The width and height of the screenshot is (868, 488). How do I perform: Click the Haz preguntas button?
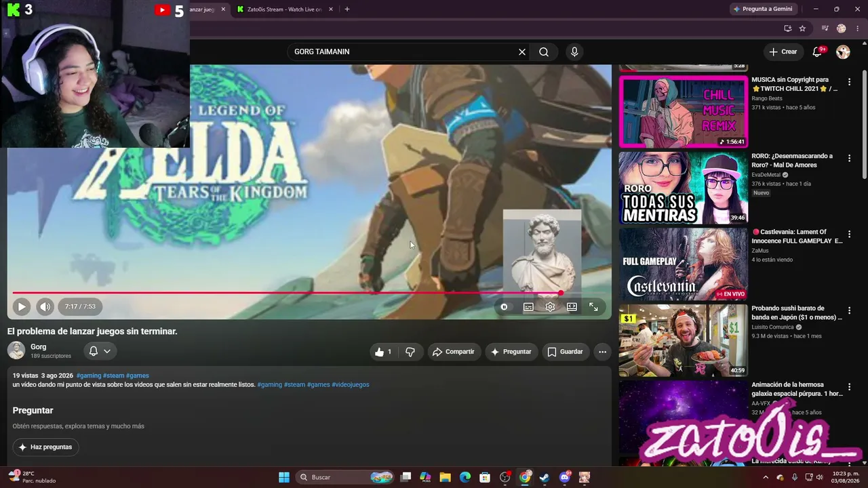pyautogui.click(x=45, y=447)
